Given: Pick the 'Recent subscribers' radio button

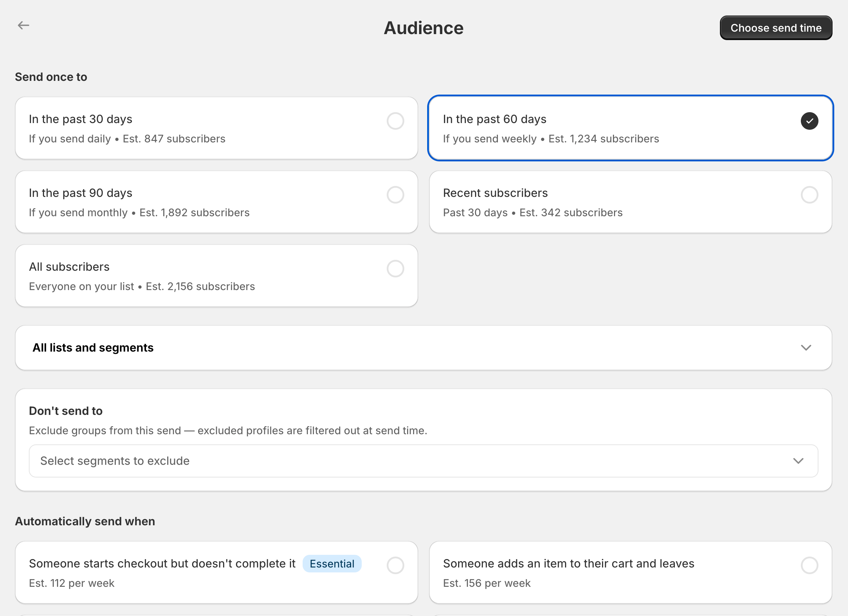Looking at the screenshot, I should tap(810, 195).
